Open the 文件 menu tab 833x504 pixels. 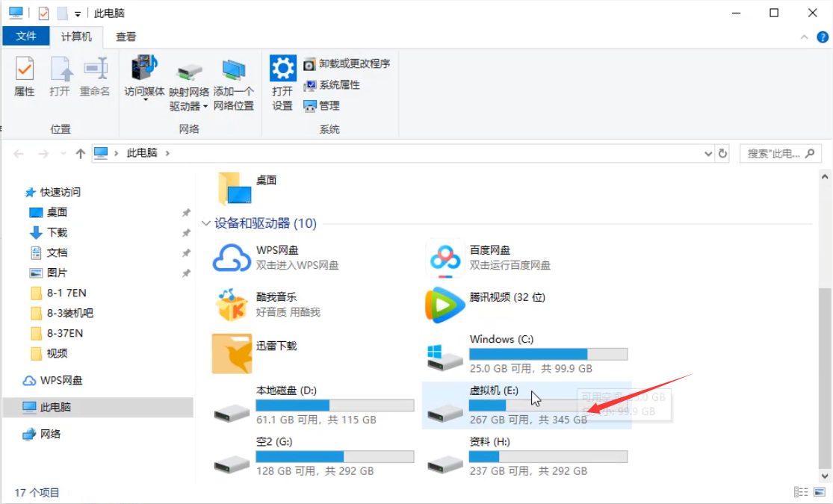tap(26, 37)
